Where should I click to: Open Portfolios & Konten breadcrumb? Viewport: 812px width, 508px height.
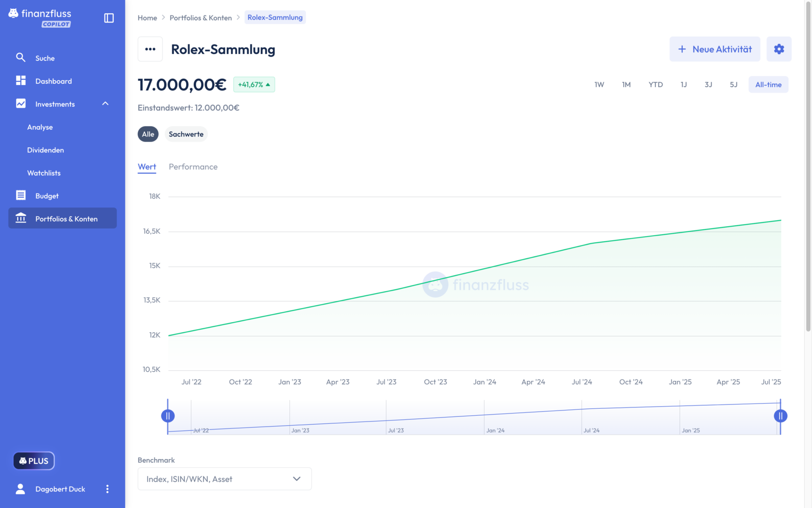(201, 17)
